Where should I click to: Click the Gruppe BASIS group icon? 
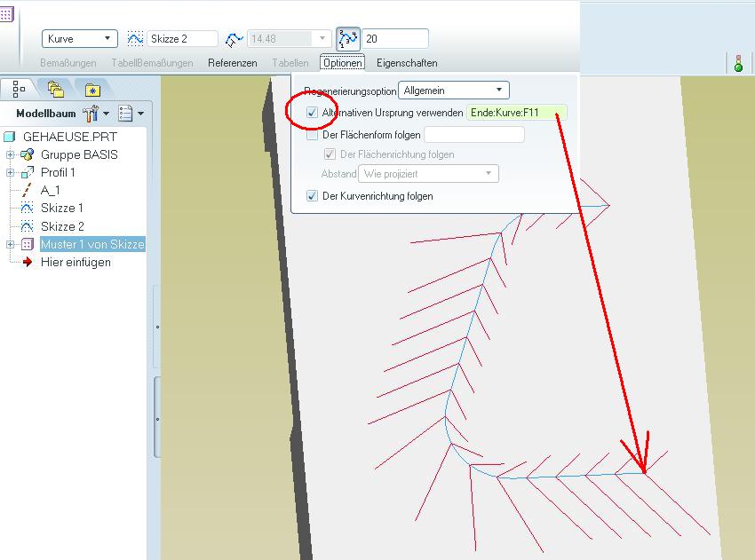tap(27, 154)
